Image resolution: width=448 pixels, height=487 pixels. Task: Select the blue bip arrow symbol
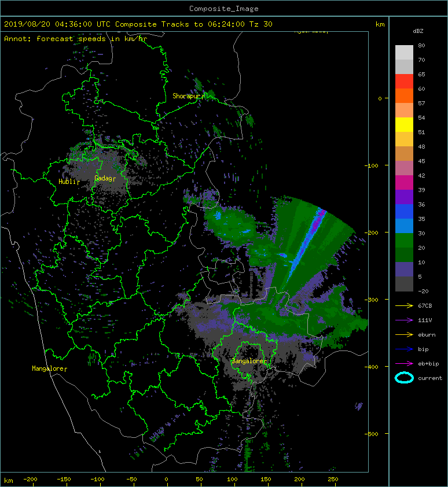tap(404, 349)
